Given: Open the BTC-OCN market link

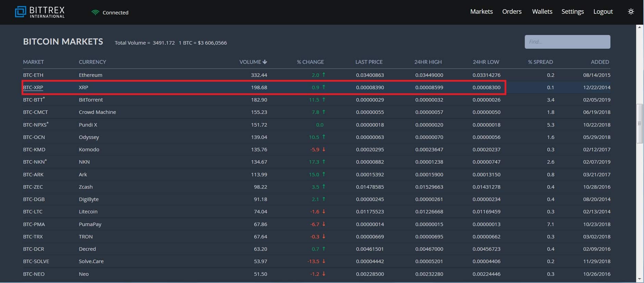Looking at the screenshot, I should (x=34, y=137).
